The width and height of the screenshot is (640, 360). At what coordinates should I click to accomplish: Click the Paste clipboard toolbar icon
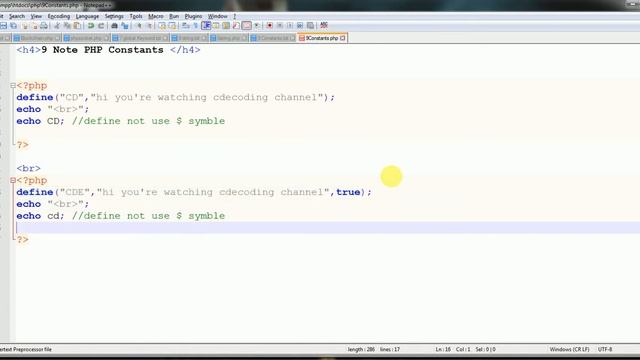[x=77, y=26]
